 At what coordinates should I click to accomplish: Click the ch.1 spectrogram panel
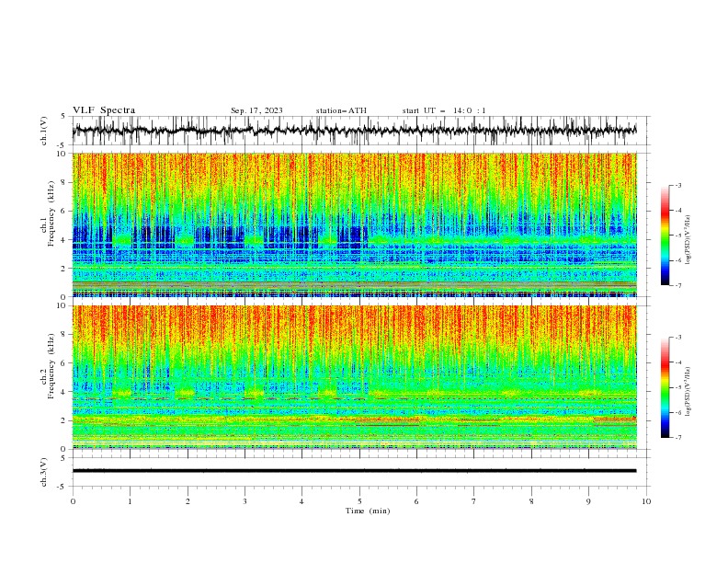point(354,224)
